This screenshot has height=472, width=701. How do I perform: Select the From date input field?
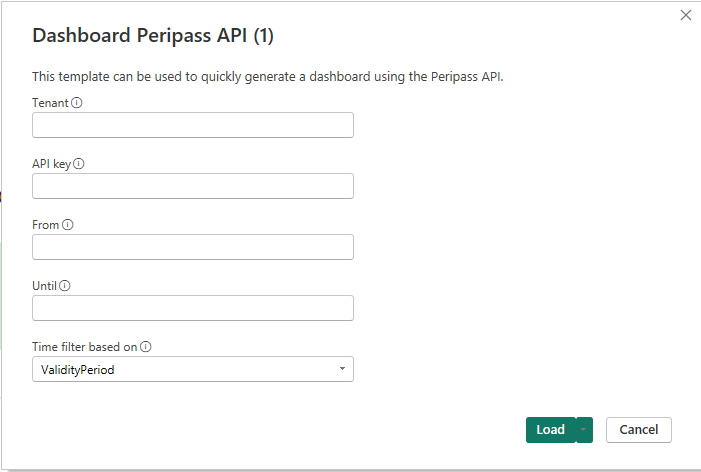pos(193,247)
